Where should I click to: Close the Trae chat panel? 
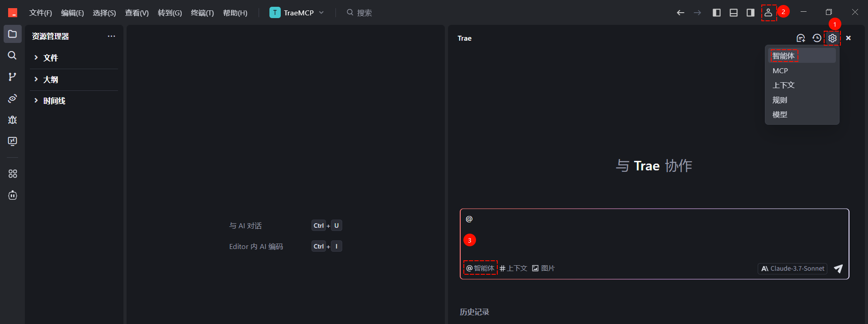click(849, 38)
